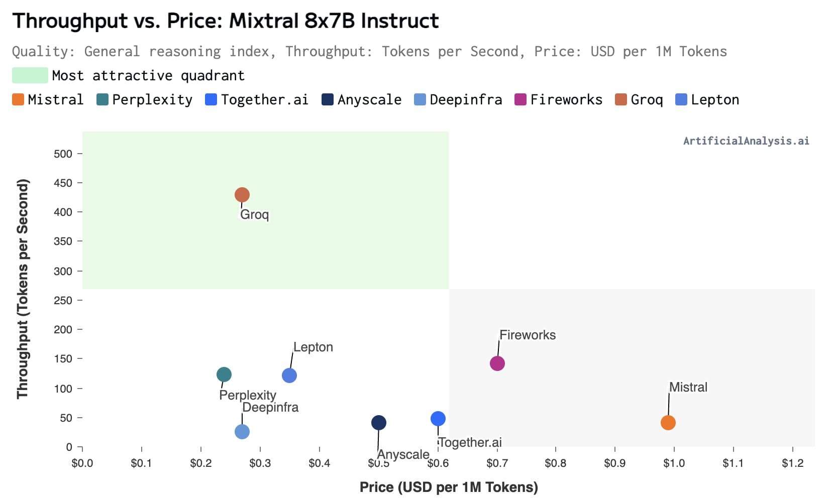Click the Anyscale legend swatch
The height and width of the screenshot is (504, 831).
point(328,99)
